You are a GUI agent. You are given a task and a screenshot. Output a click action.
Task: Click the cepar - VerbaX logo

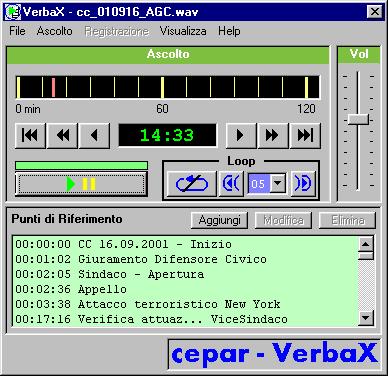point(274,354)
